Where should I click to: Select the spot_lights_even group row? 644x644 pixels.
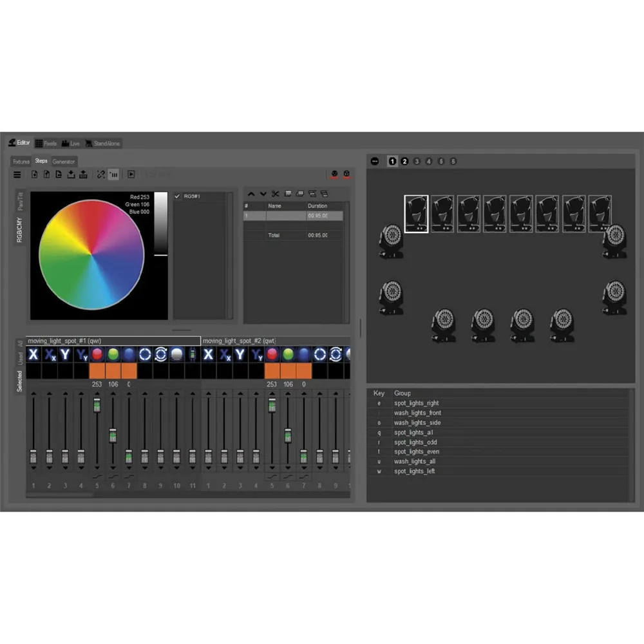417,452
